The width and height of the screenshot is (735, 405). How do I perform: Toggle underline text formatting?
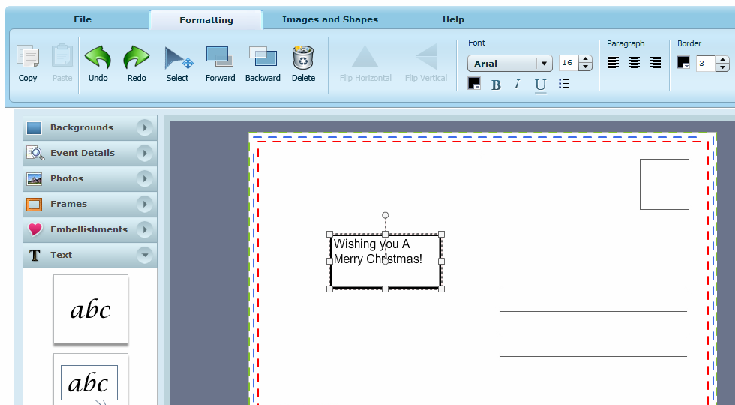click(x=540, y=85)
